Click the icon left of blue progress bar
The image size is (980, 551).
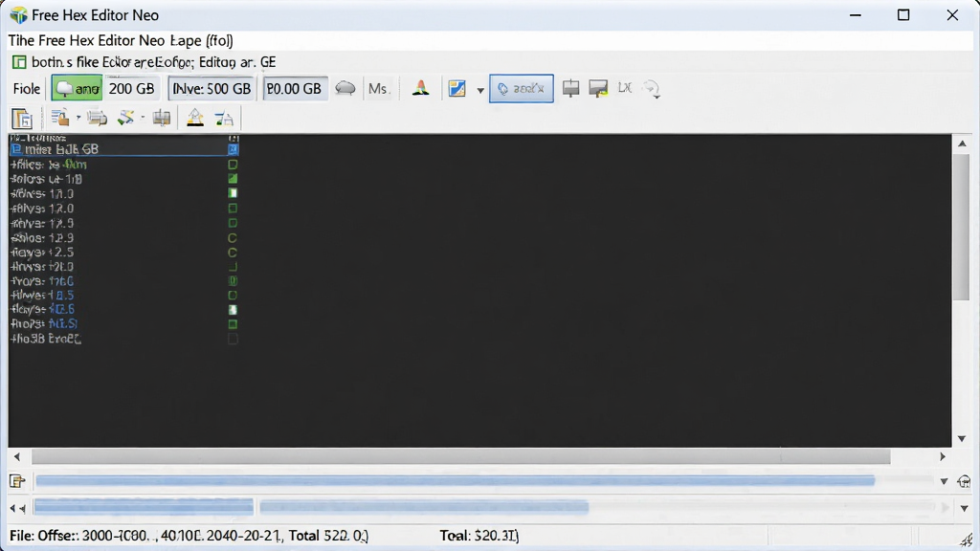point(17,481)
